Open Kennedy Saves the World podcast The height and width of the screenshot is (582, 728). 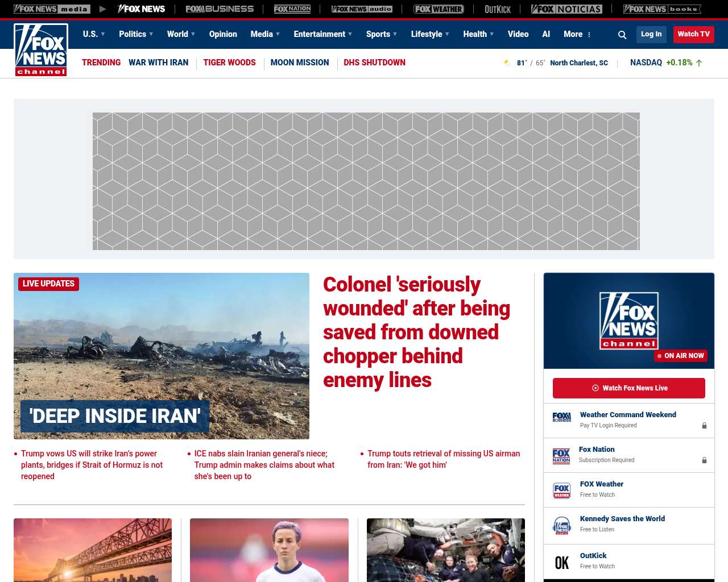pos(622,519)
